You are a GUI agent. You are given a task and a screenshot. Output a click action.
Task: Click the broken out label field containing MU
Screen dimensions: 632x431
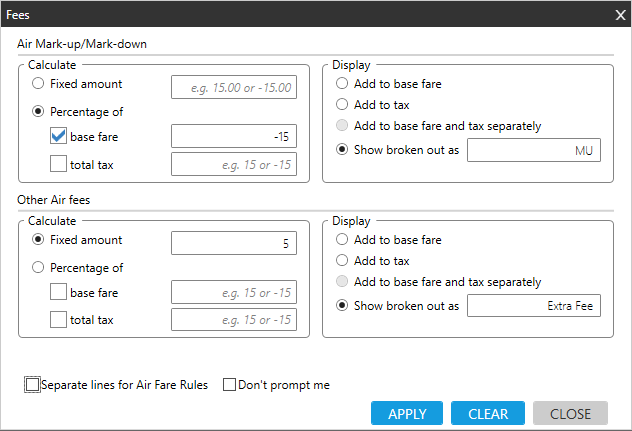click(x=534, y=150)
